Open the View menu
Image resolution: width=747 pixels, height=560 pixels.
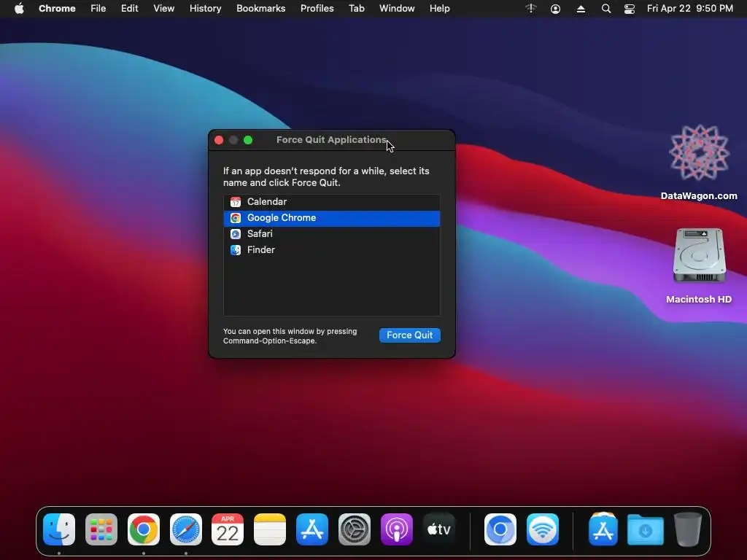coord(164,9)
